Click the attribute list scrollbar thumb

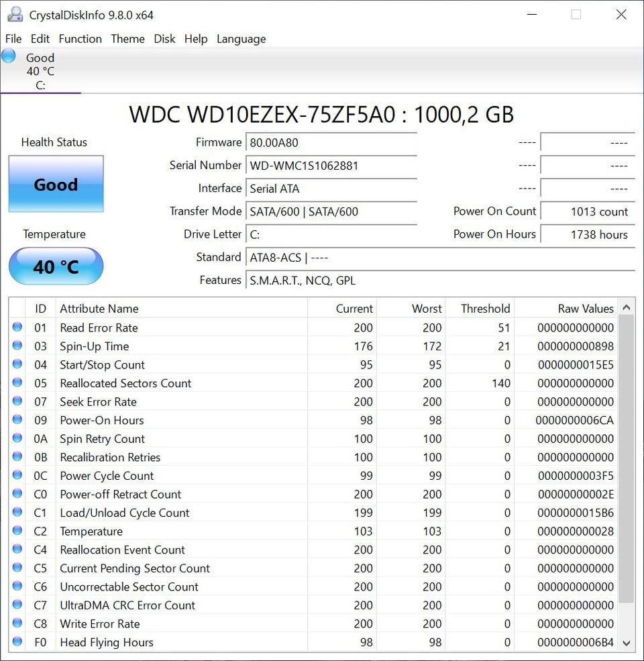(x=627, y=458)
